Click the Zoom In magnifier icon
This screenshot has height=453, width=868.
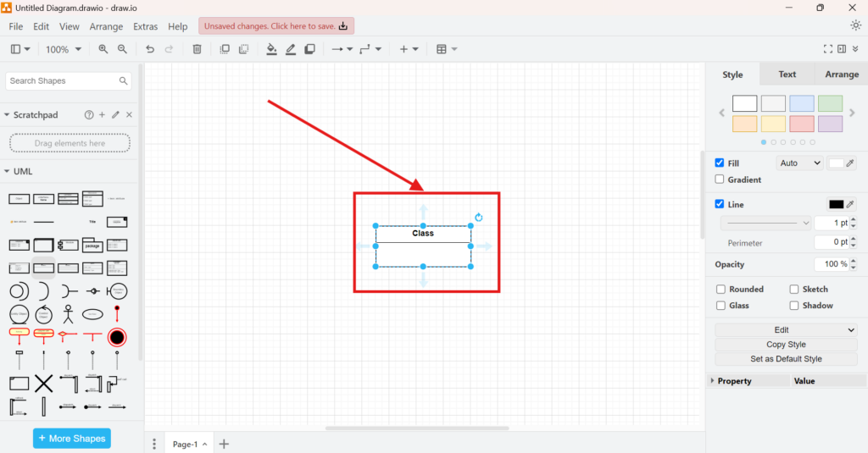tap(103, 49)
